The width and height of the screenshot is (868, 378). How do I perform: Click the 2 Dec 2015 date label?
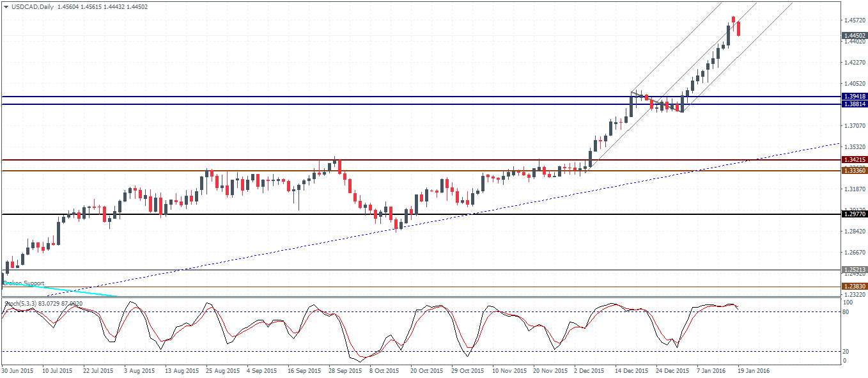point(589,370)
